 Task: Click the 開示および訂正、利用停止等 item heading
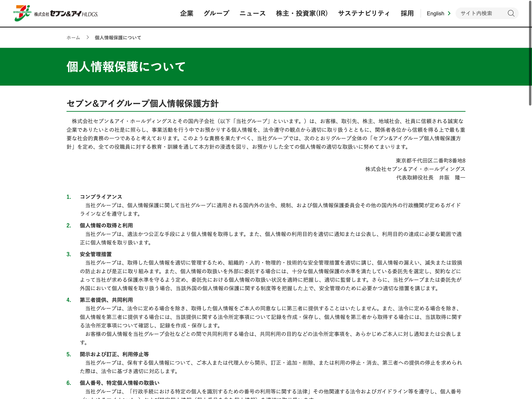[114, 354]
